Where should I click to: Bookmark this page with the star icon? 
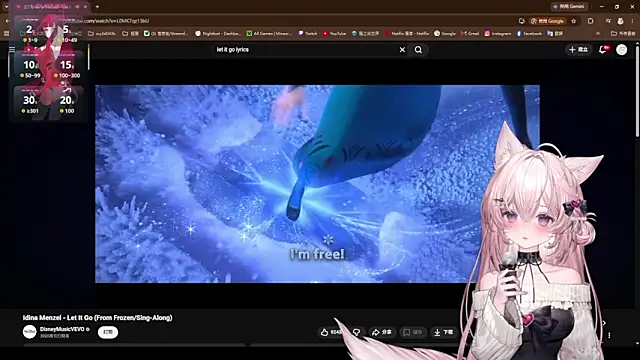coord(573,21)
